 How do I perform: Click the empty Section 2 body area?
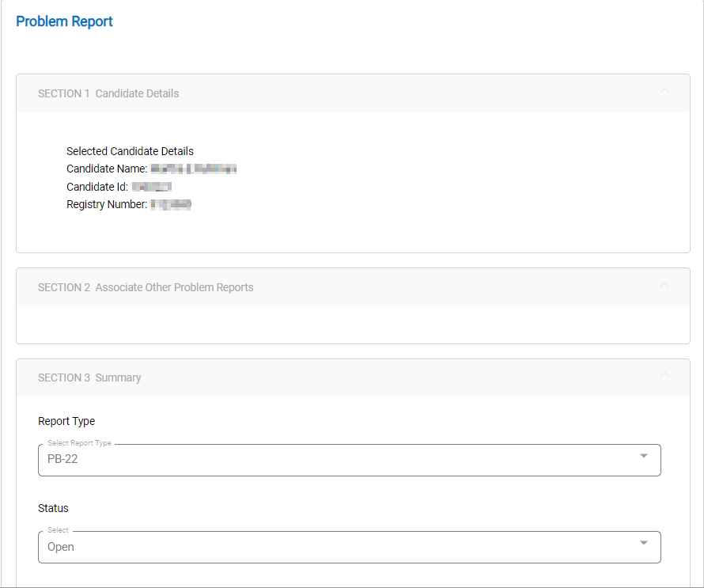pyautogui.click(x=353, y=324)
